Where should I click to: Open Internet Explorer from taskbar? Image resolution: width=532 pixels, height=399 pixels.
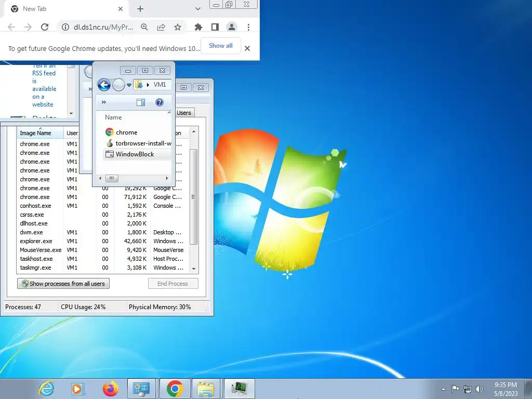(x=46, y=389)
